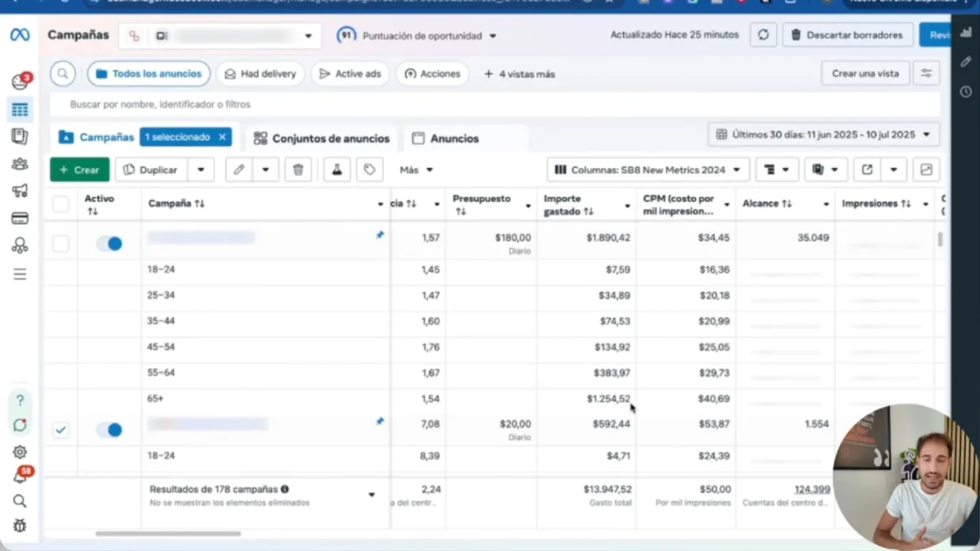Open the view settings sliders icon beside Crear una vista
Image resolution: width=980 pixels, height=551 pixels.
[x=925, y=74]
